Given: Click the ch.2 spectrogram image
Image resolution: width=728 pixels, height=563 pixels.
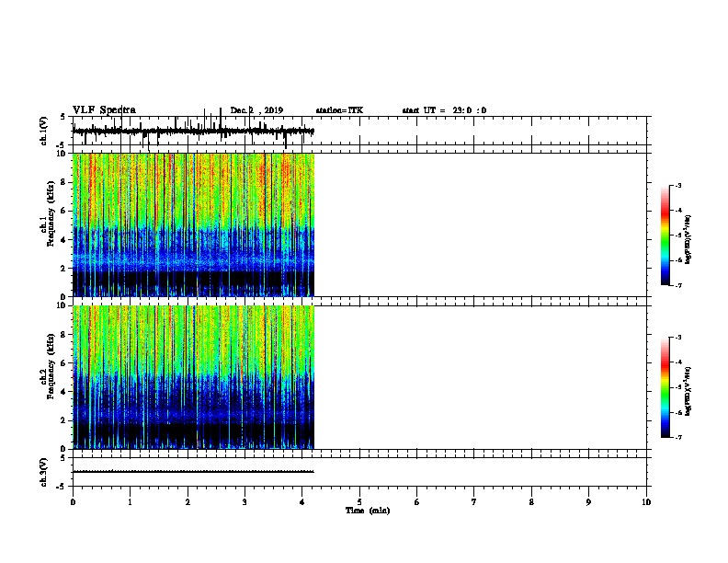Looking at the screenshot, I should [x=194, y=377].
